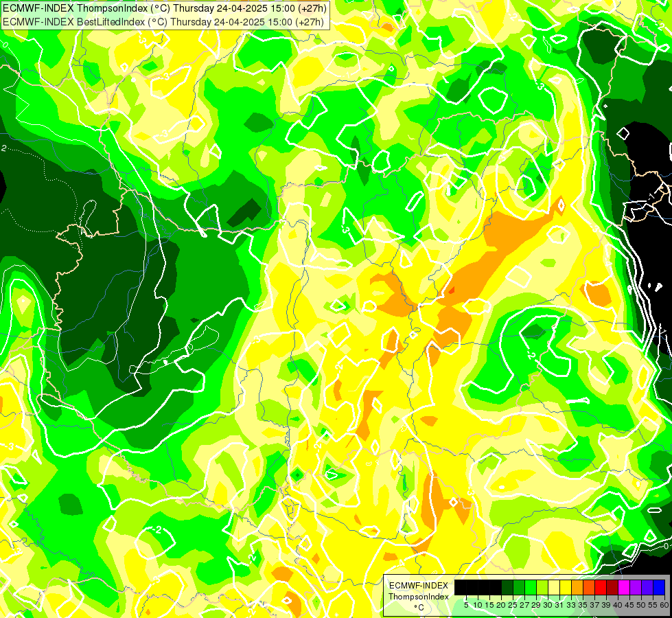This screenshot has width=672, height=618.
Task: Click the dark green legend swatch above 25
Action: (507, 588)
